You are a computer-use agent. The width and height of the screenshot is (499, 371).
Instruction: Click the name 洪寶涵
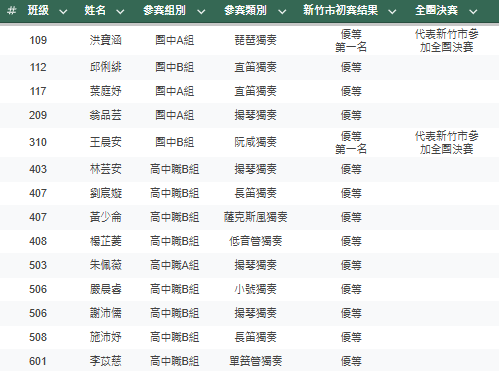click(106, 40)
